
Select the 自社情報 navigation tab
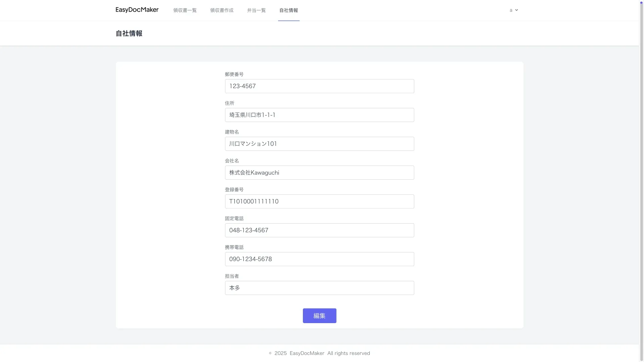pos(288,10)
